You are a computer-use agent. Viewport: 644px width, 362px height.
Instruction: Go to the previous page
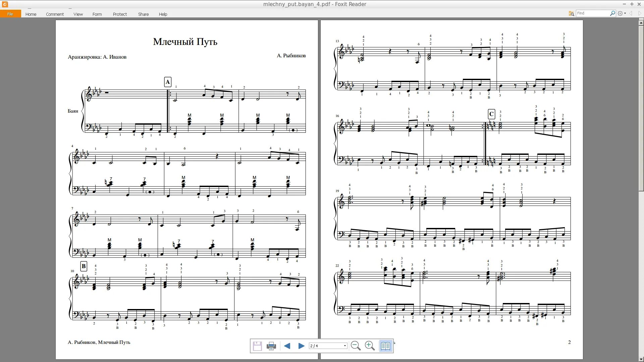(x=287, y=346)
